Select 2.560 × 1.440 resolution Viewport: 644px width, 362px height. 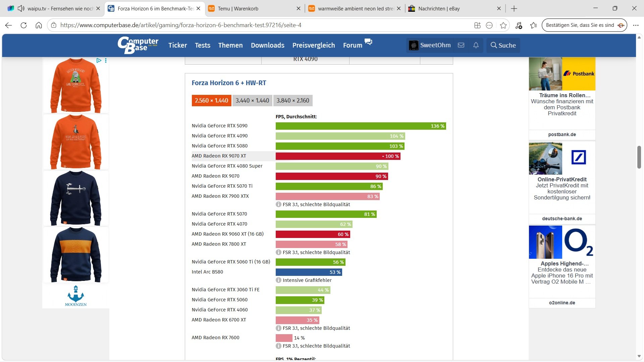pos(211,101)
